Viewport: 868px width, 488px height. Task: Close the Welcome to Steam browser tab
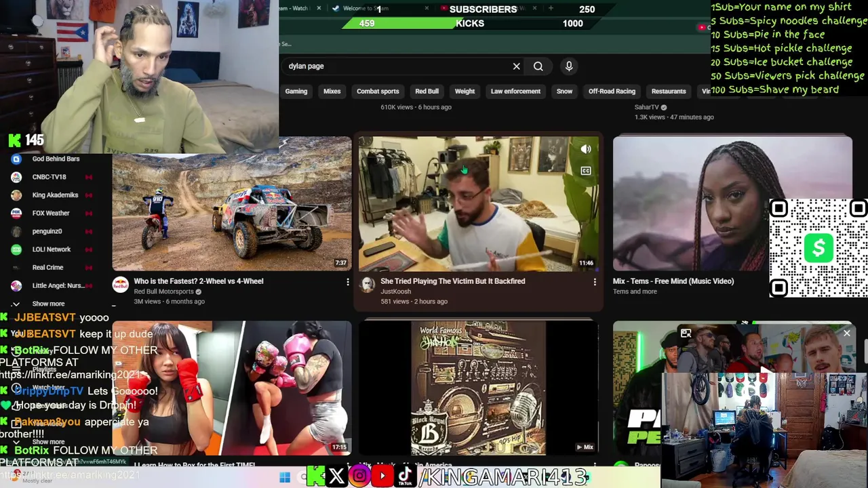(427, 8)
